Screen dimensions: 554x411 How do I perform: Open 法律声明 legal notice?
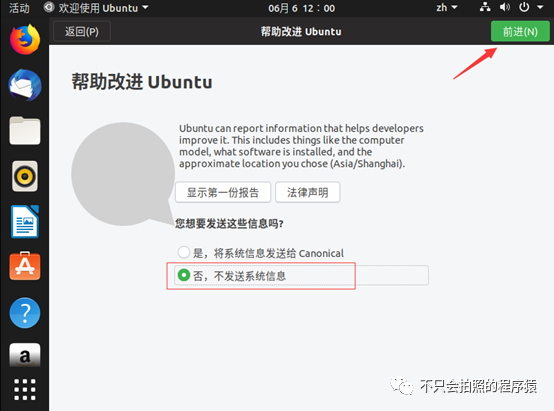point(308,192)
